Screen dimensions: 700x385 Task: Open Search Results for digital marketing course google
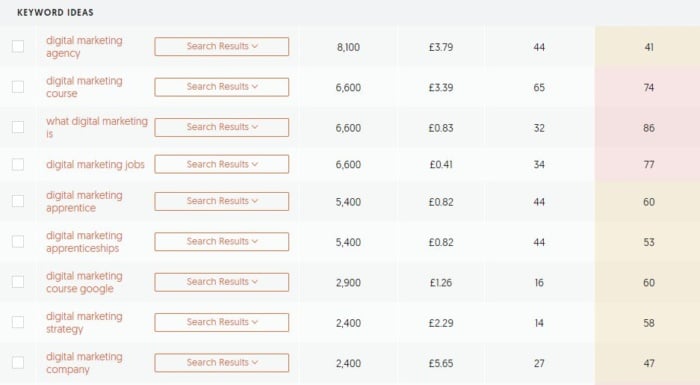coord(222,282)
